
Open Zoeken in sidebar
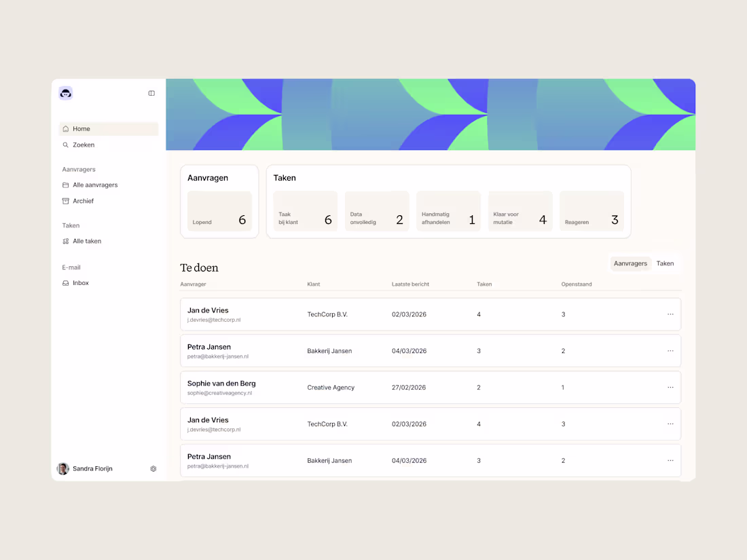[109, 145]
